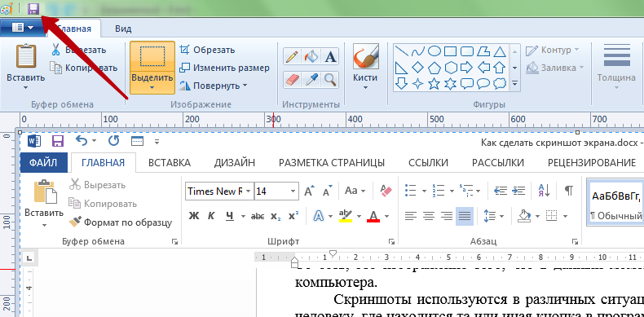Choose the straight line shape
The height and width of the screenshot is (317, 644).
pyautogui.click(x=401, y=51)
